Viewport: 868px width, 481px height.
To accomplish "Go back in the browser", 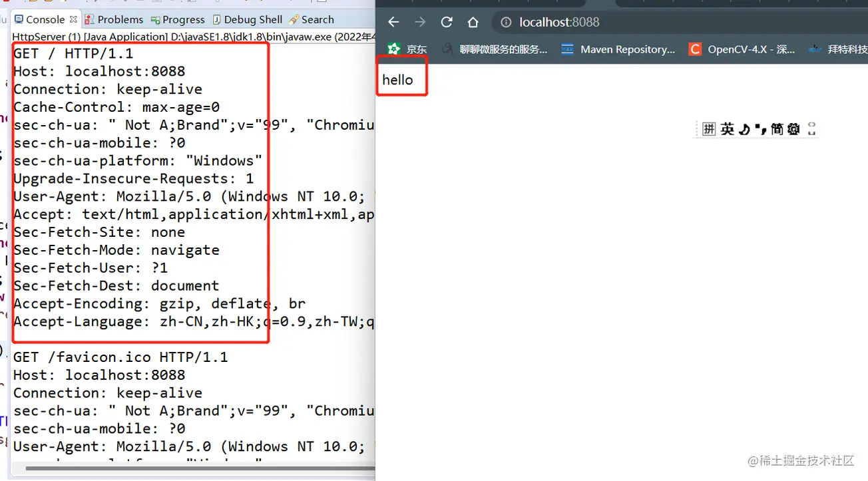I will point(393,22).
